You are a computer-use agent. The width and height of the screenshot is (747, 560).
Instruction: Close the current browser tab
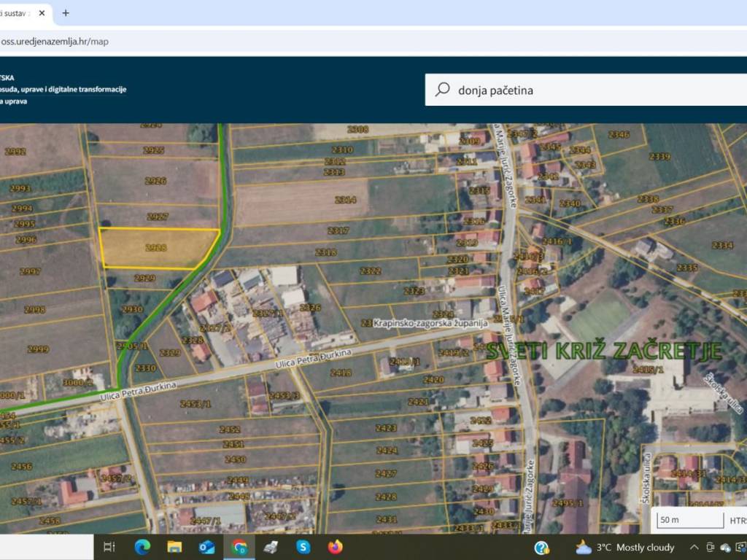click(44, 13)
